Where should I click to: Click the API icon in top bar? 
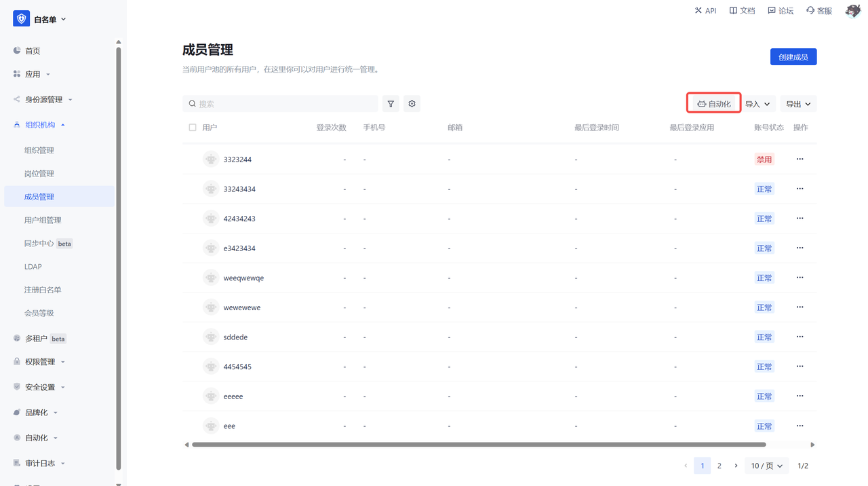coord(698,11)
